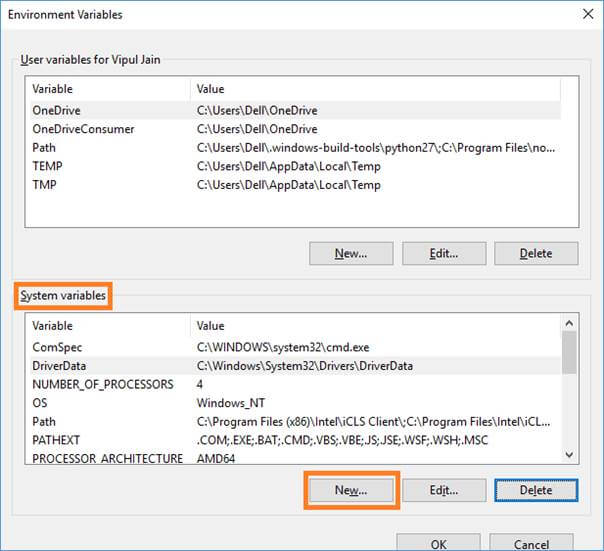Click TEMP value C:\Users\Dell\AppData\Local\Temp
This screenshot has width=604, height=551.
tap(289, 166)
